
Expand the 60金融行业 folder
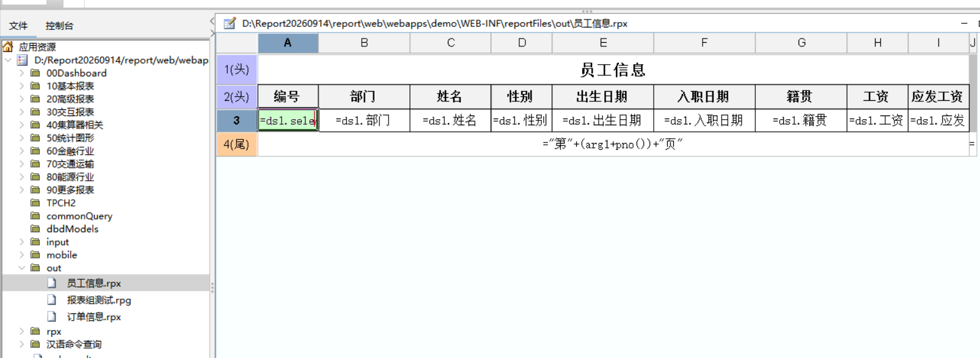pos(22,151)
